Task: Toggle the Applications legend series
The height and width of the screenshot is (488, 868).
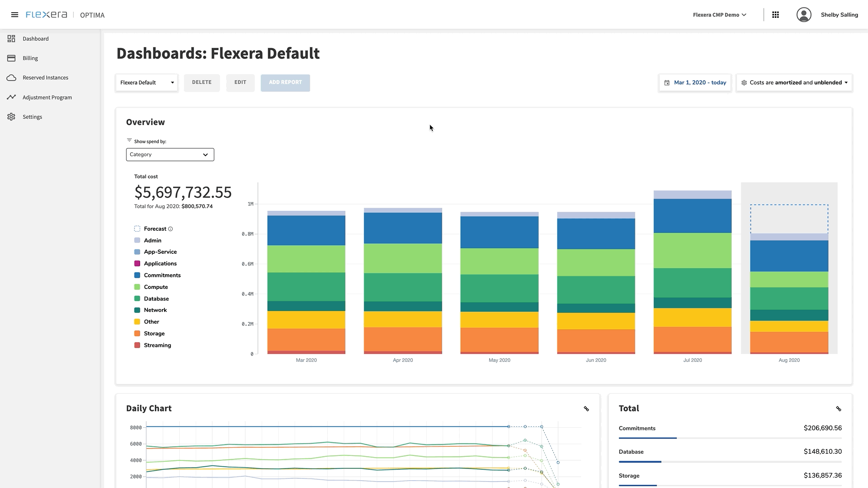Action: (x=155, y=263)
